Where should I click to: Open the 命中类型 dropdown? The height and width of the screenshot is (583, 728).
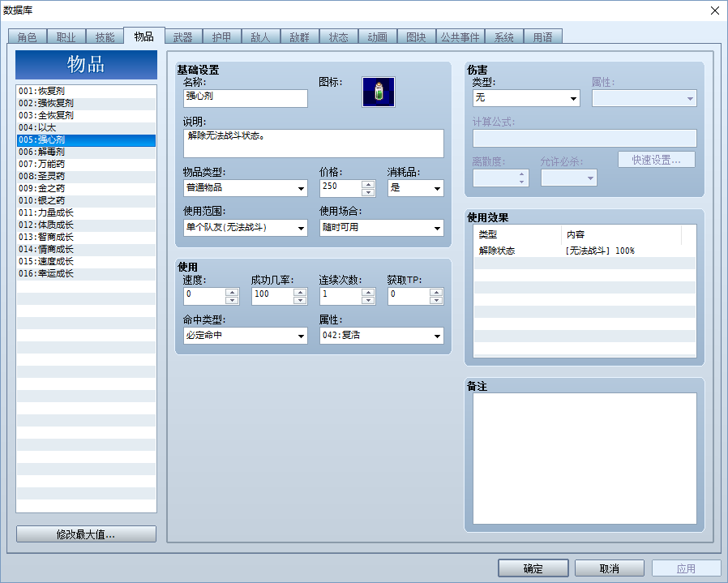pos(245,336)
